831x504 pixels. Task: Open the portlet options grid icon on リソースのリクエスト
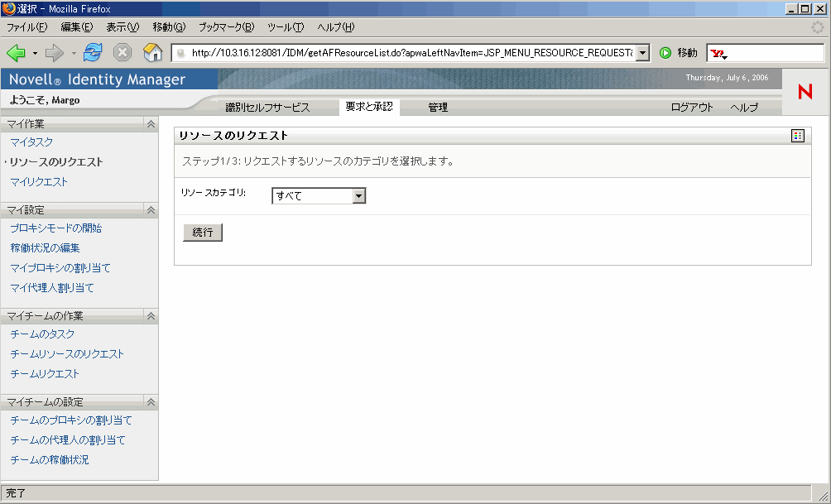797,135
